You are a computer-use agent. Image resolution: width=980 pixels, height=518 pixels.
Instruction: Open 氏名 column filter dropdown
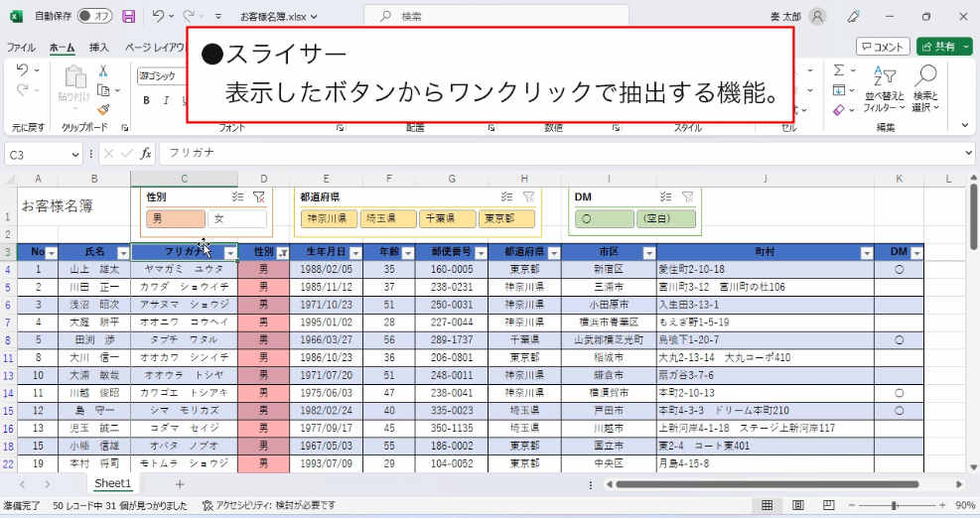tap(123, 253)
